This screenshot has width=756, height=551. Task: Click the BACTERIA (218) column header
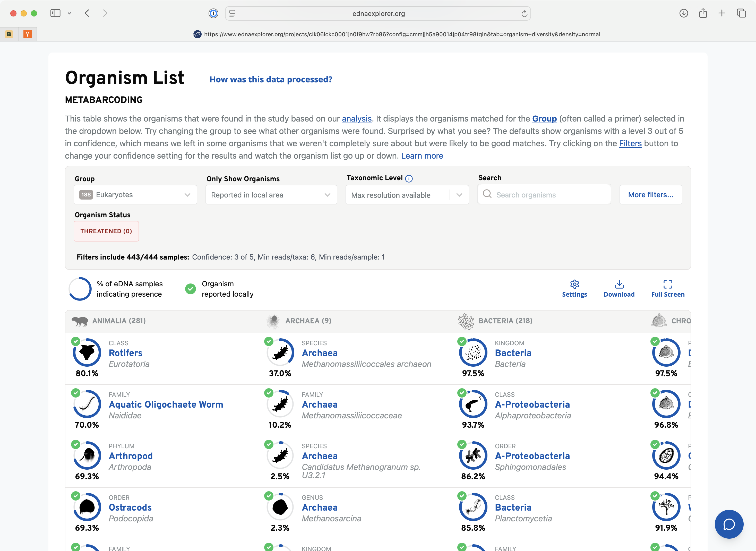pos(505,321)
